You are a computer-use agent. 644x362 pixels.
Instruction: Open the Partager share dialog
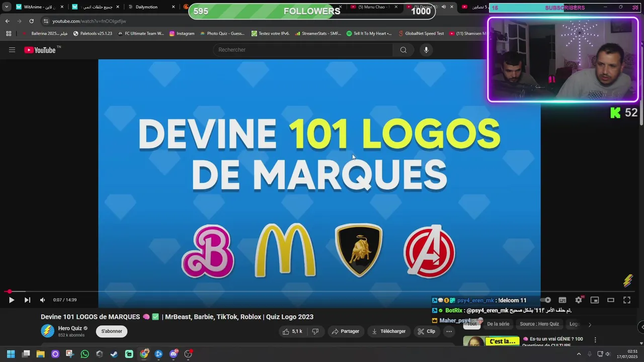coord(346,331)
